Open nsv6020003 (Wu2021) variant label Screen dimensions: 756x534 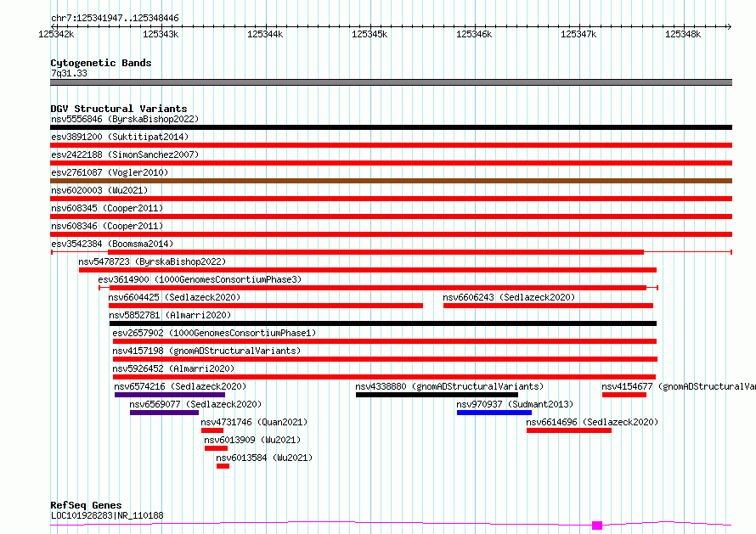[99, 190]
